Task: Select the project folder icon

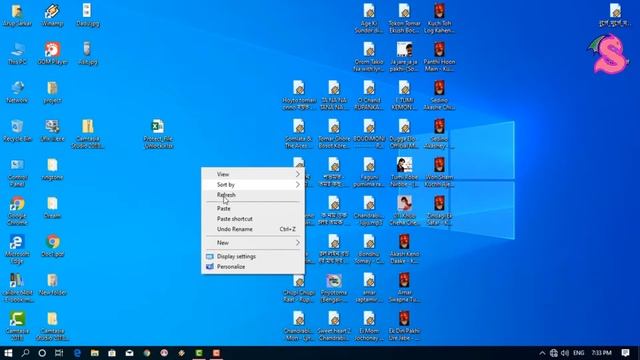Action: pos(52,92)
